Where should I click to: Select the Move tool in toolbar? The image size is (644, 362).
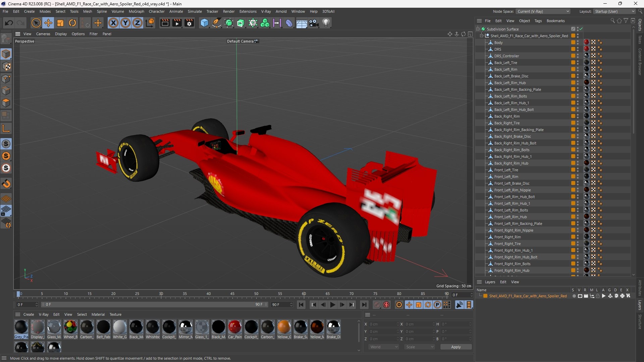point(48,23)
